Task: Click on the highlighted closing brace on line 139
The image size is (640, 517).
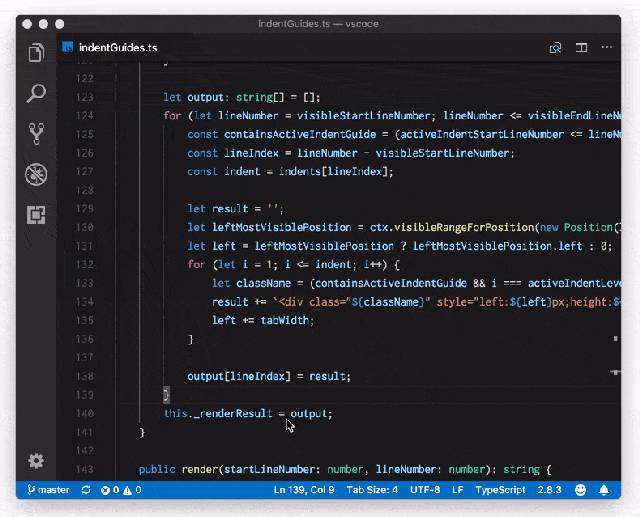Action: [x=166, y=395]
